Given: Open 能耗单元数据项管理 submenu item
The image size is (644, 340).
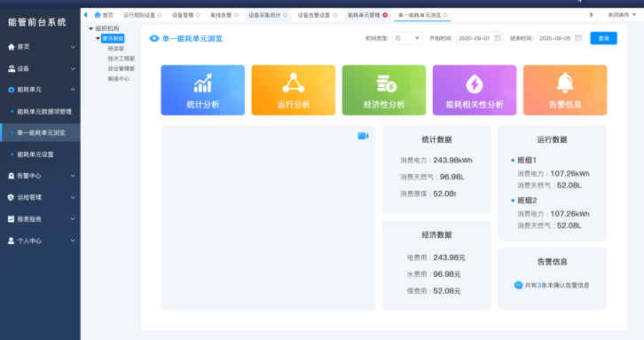Looking at the screenshot, I should 44,112.
